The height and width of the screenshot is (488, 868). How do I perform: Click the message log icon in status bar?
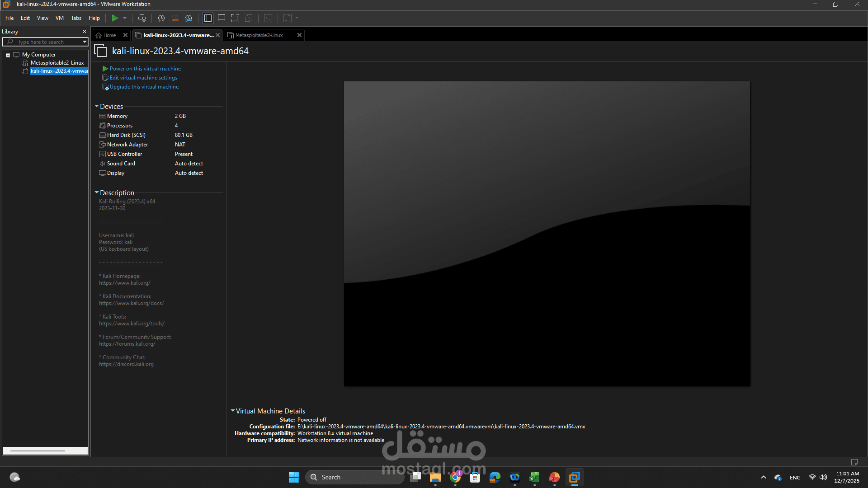(x=854, y=462)
